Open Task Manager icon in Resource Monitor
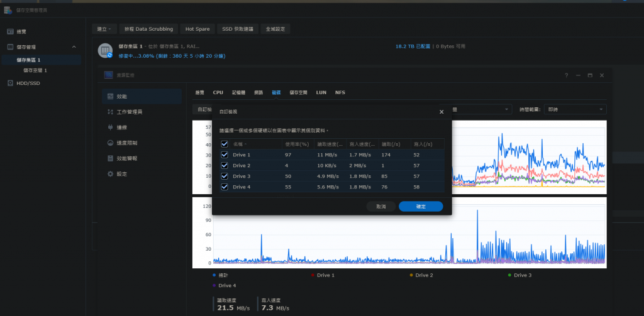Image resolution: width=644 pixels, height=316 pixels. point(110,112)
